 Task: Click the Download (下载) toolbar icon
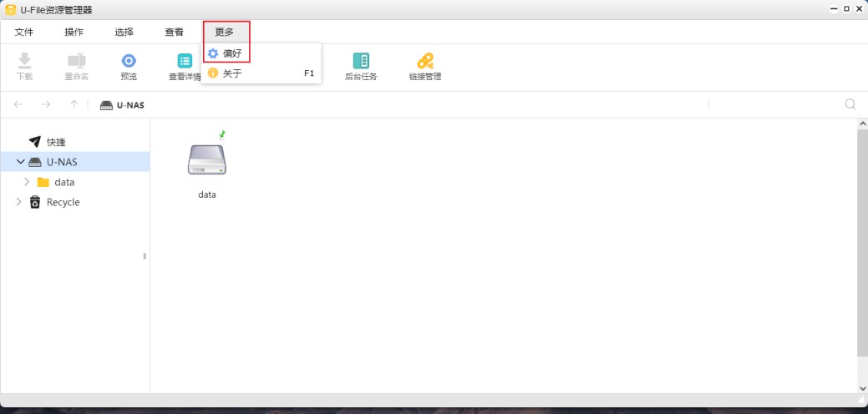24,61
